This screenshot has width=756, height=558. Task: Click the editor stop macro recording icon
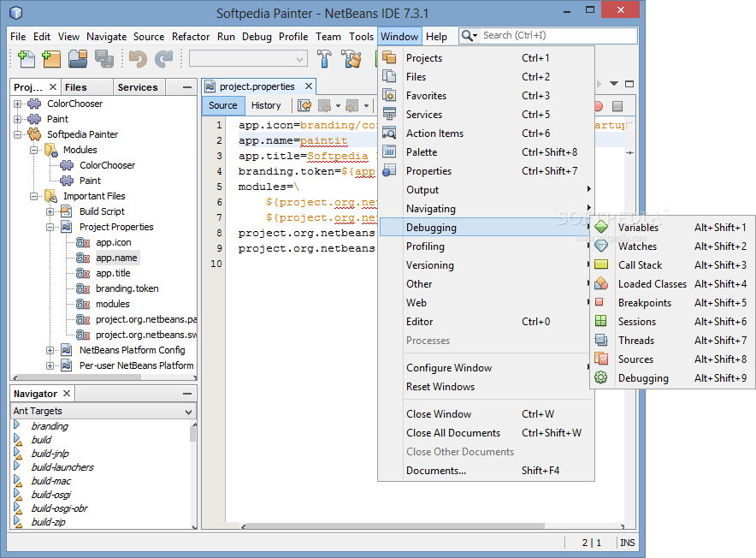(617, 106)
